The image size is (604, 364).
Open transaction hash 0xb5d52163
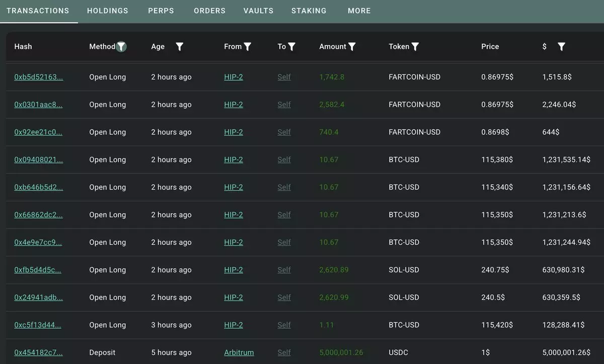coord(39,77)
